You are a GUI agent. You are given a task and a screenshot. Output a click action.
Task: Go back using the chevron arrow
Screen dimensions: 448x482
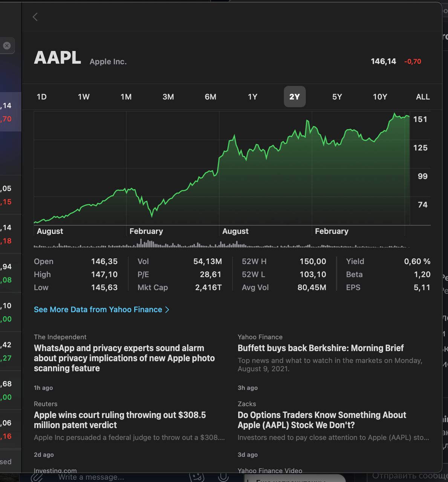(x=35, y=17)
